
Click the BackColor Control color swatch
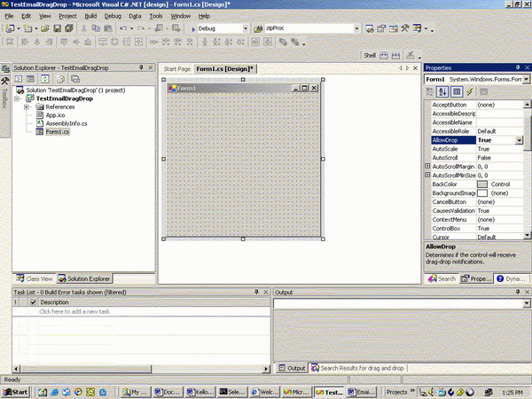(x=482, y=184)
